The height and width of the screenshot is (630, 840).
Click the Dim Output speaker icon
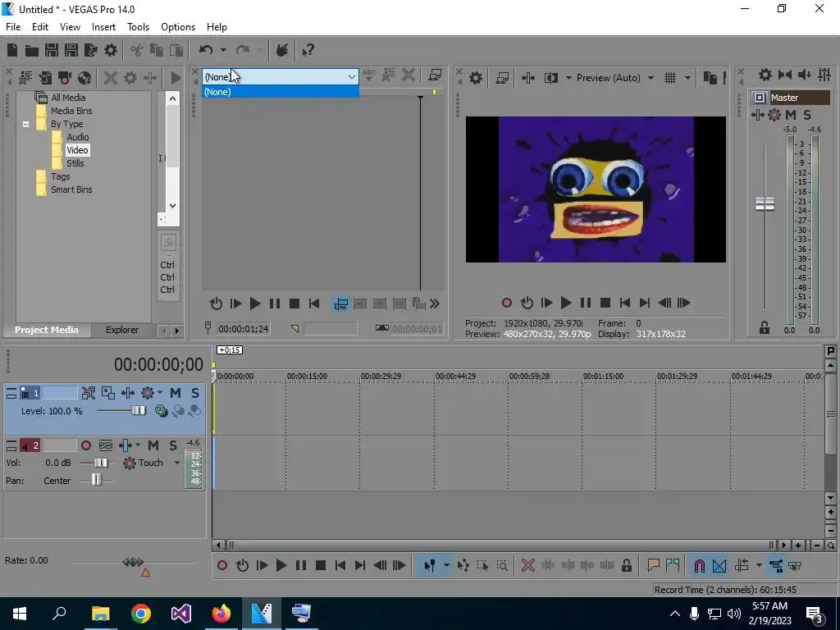pyautogui.click(x=804, y=75)
